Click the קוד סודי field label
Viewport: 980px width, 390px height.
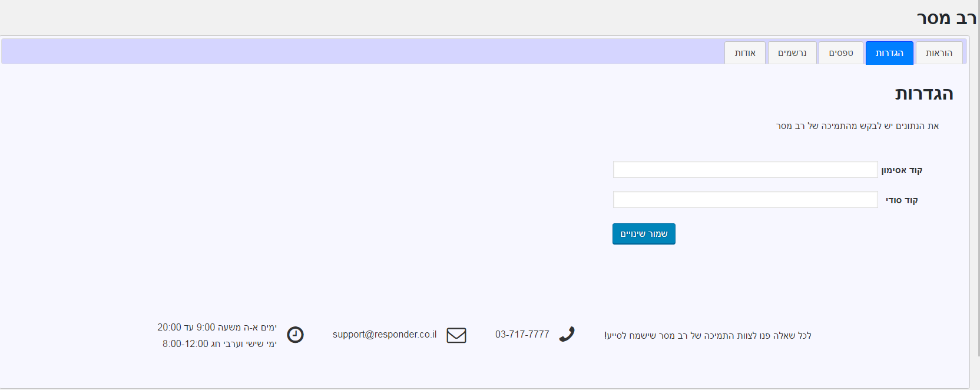tap(901, 200)
